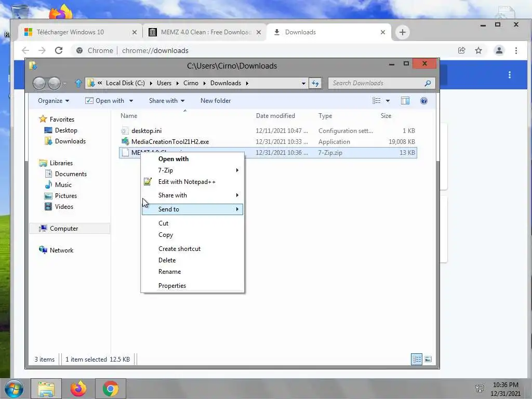Choose Open with in context menu
The height and width of the screenshot is (399, 532).
(x=192, y=159)
